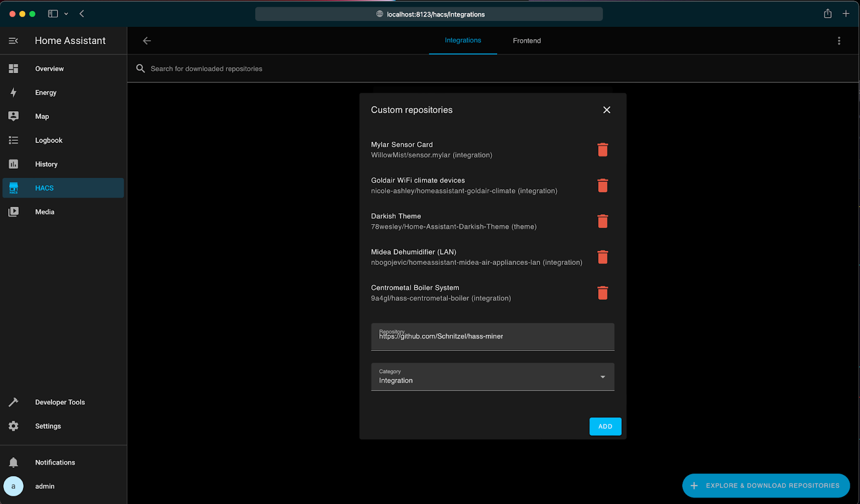Select the Developer Tools menu label
This screenshot has width=860, height=504.
[x=60, y=402]
